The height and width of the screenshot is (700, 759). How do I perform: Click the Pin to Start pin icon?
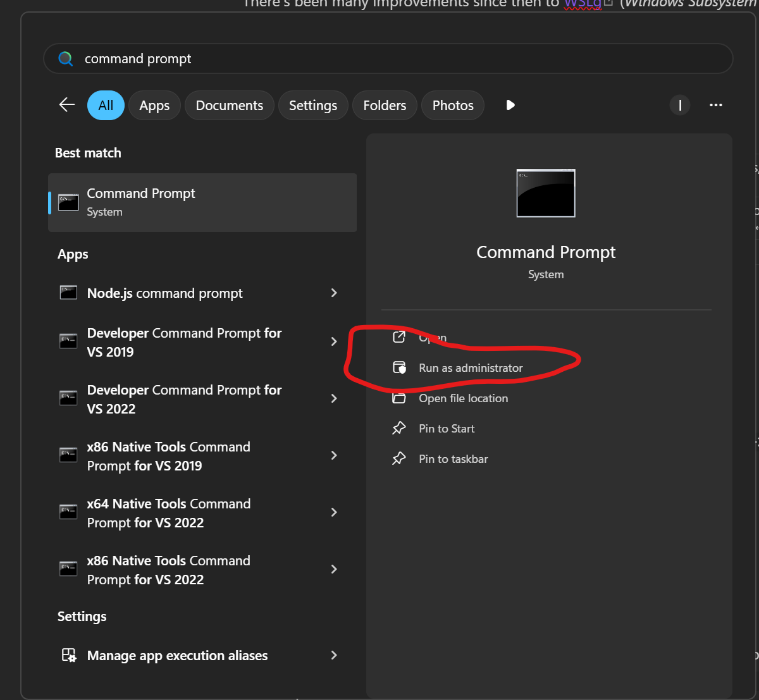pyautogui.click(x=399, y=429)
